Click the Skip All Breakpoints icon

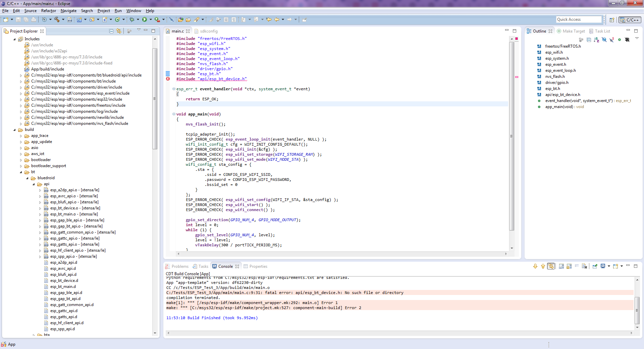(171, 19)
